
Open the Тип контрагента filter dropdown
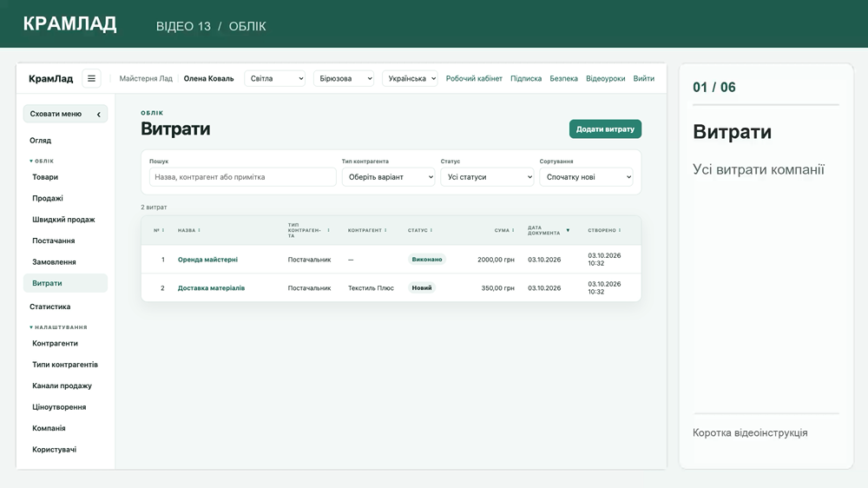pyautogui.click(x=389, y=177)
